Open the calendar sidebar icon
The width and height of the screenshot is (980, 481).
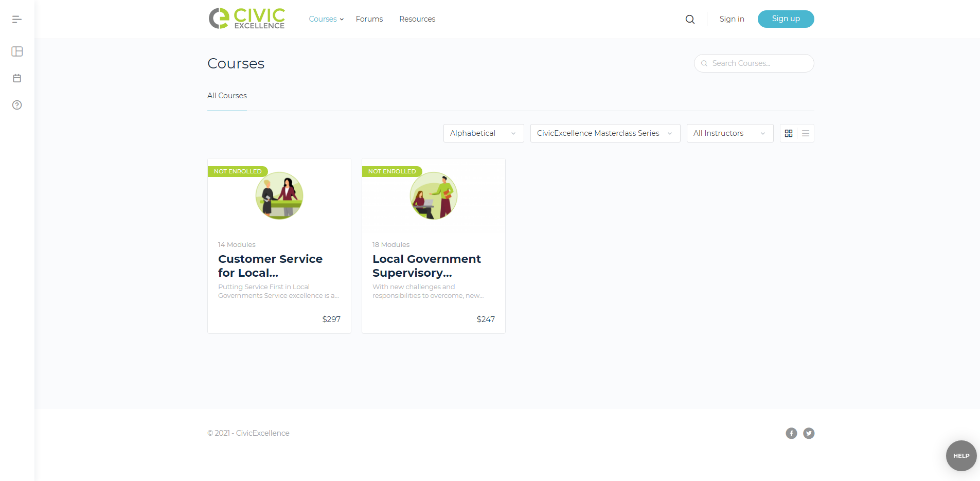17,78
